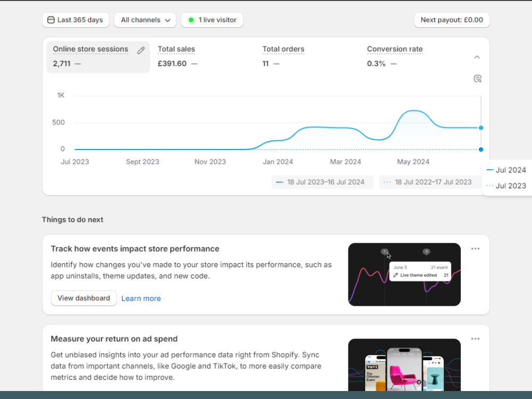Image resolution: width=532 pixels, height=399 pixels.
Task: Click the total orders value 11
Action: click(265, 63)
